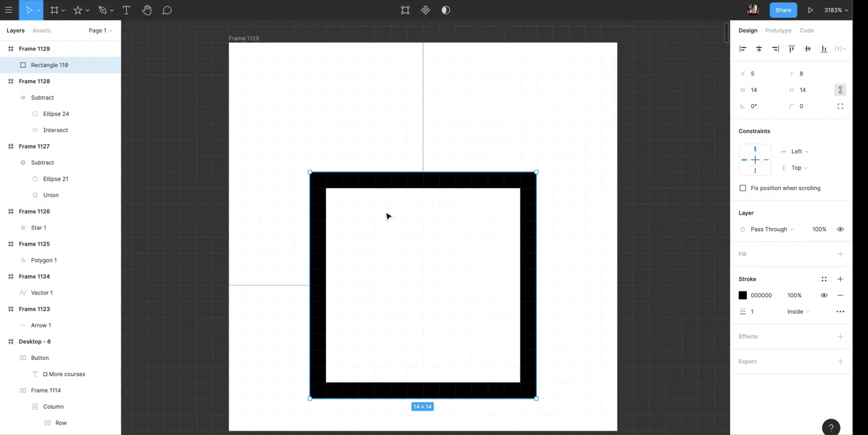
Task: Open advanced stroke options ellipsis
Action: [840, 312]
